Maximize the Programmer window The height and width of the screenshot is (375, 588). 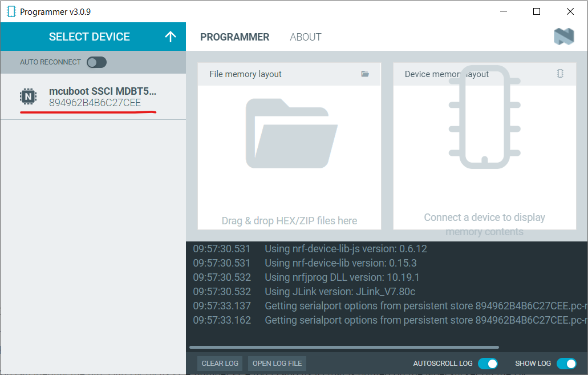[536, 11]
